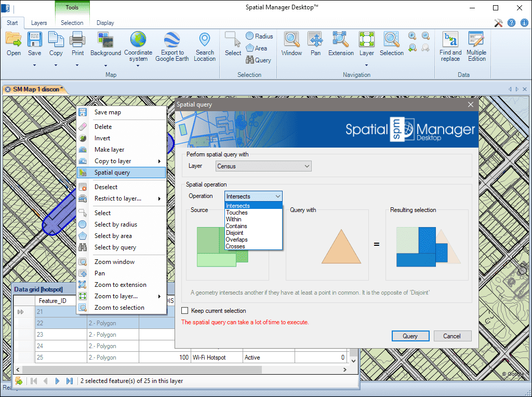Click the Cancel button in dialog
532x397 pixels.
pyautogui.click(x=453, y=336)
